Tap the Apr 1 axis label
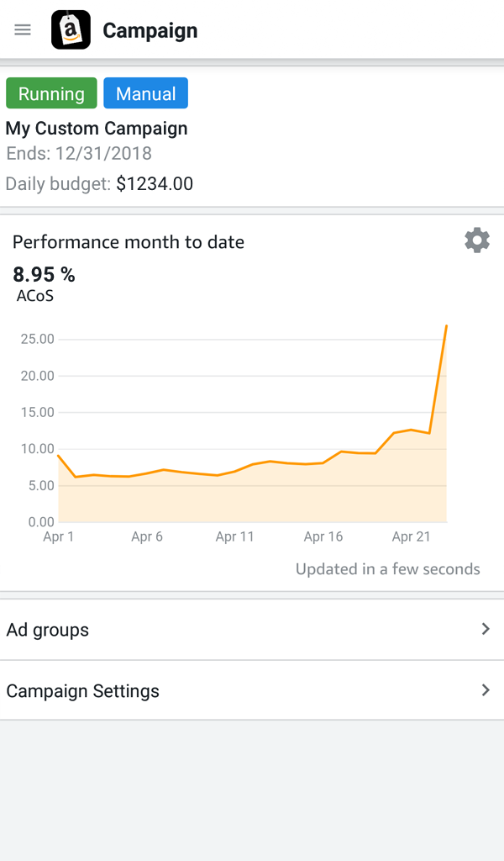504x861 pixels. (x=59, y=537)
